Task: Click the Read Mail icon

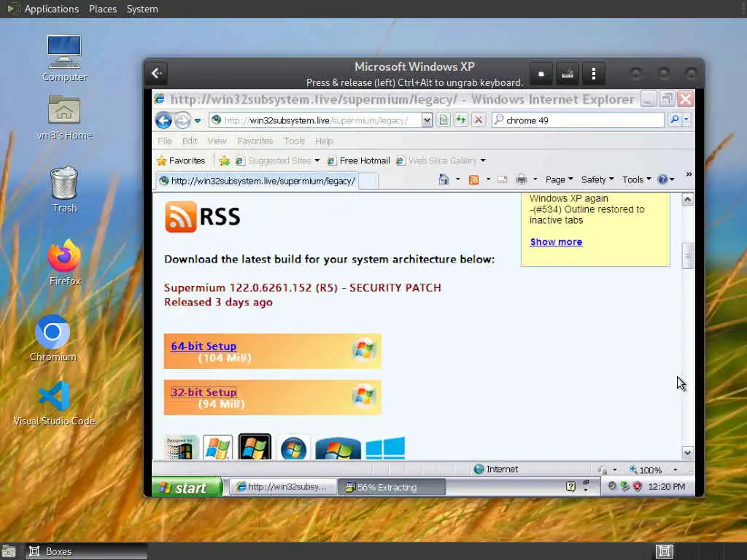Action: point(502,179)
